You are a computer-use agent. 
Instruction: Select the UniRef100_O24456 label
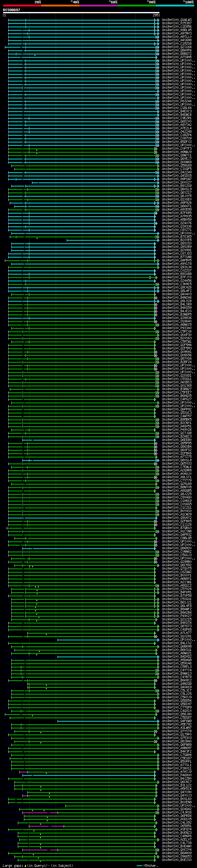coord(177,281)
